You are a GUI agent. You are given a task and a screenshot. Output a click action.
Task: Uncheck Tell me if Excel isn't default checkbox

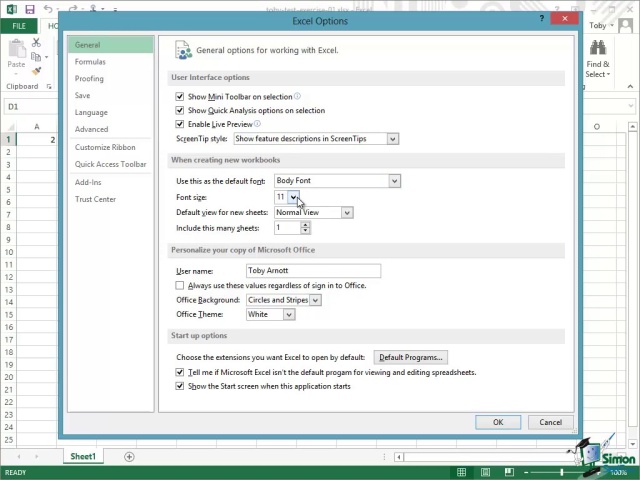point(180,372)
